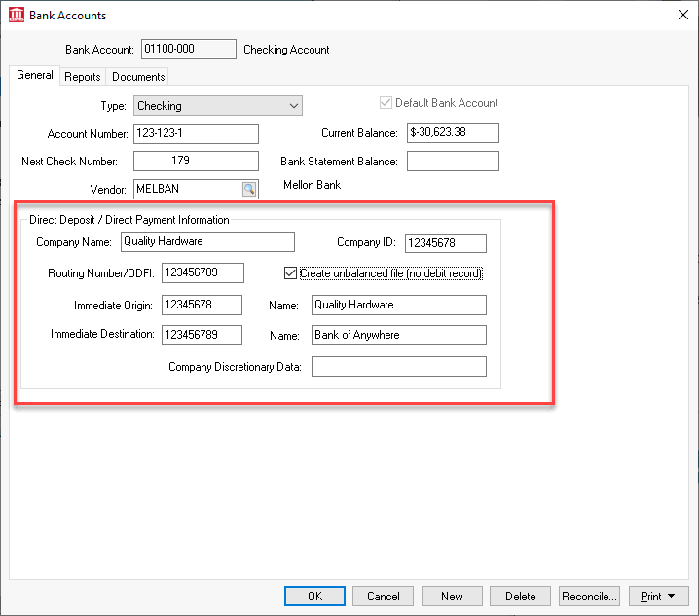Click the Immediate Origin number field
699x616 pixels.
(202, 305)
